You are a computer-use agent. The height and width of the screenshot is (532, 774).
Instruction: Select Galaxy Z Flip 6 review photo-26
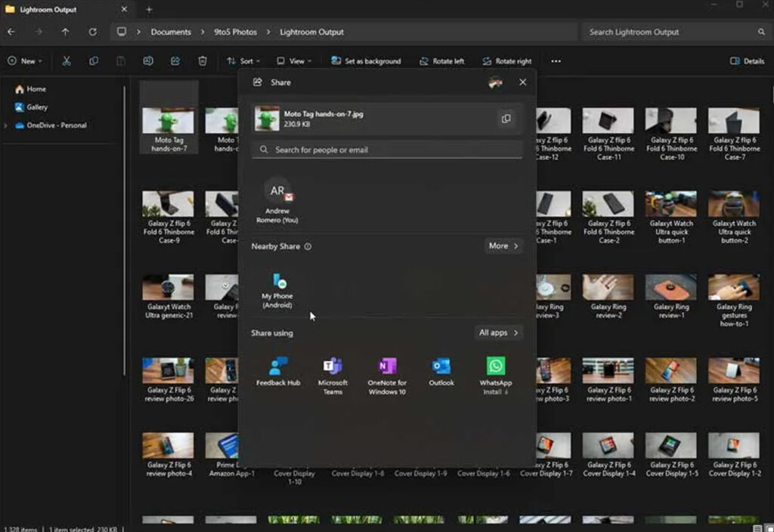pos(169,380)
